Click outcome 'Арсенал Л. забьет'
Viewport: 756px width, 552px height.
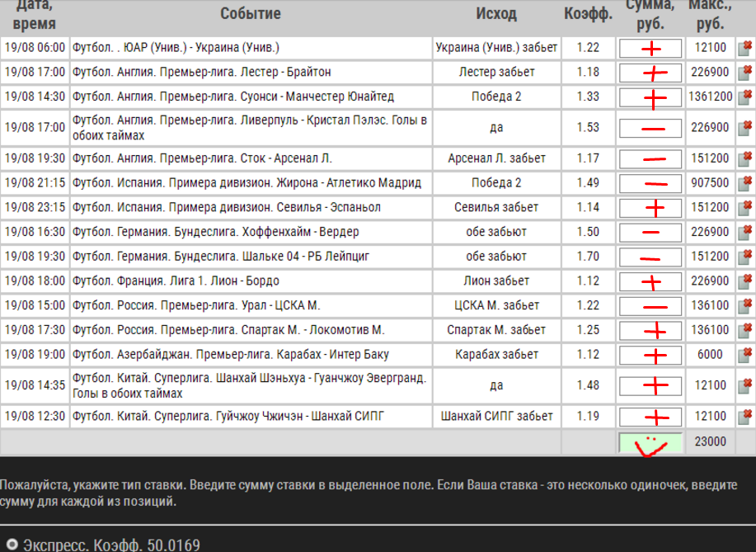click(496, 158)
